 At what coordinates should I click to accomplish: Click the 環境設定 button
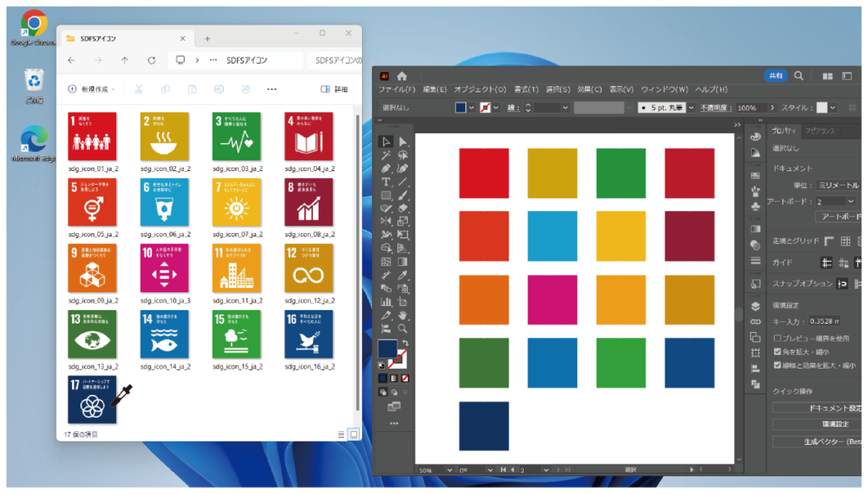[817, 425]
